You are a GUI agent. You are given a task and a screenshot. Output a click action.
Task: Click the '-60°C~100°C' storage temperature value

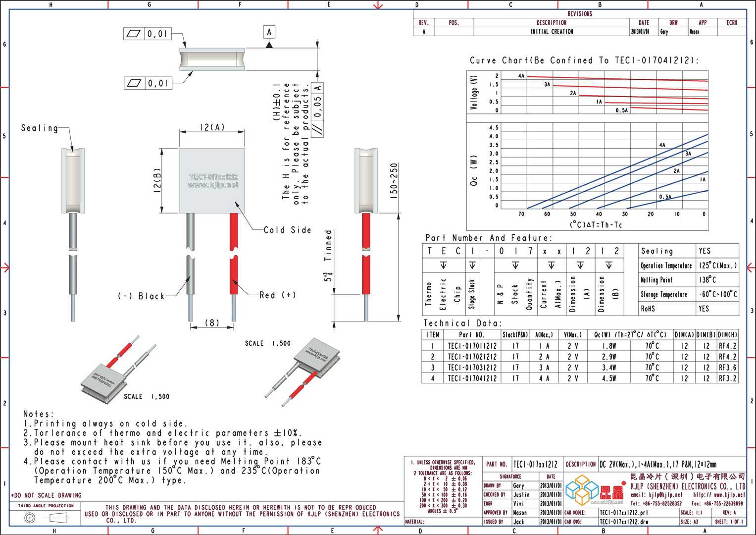tap(717, 294)
